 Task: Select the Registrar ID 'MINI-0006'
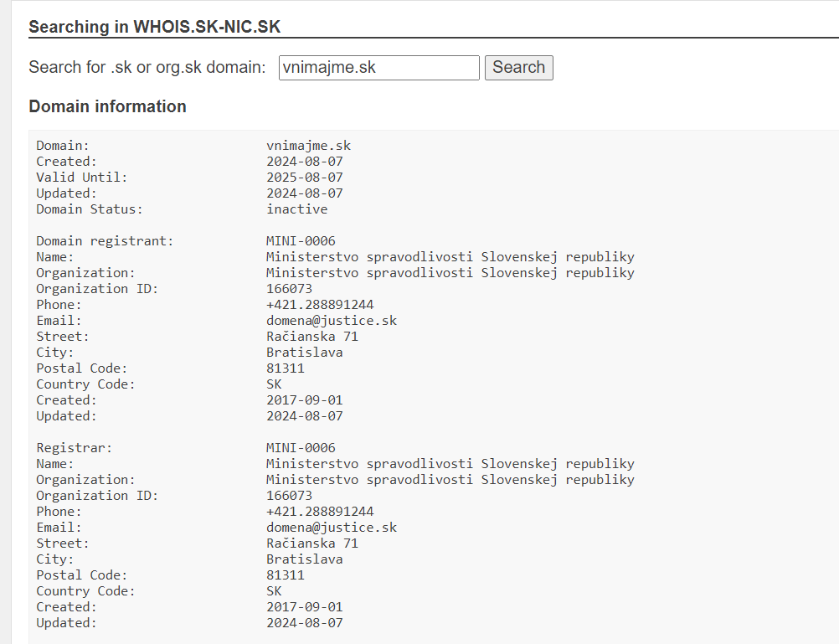click(x=301, y=447)
